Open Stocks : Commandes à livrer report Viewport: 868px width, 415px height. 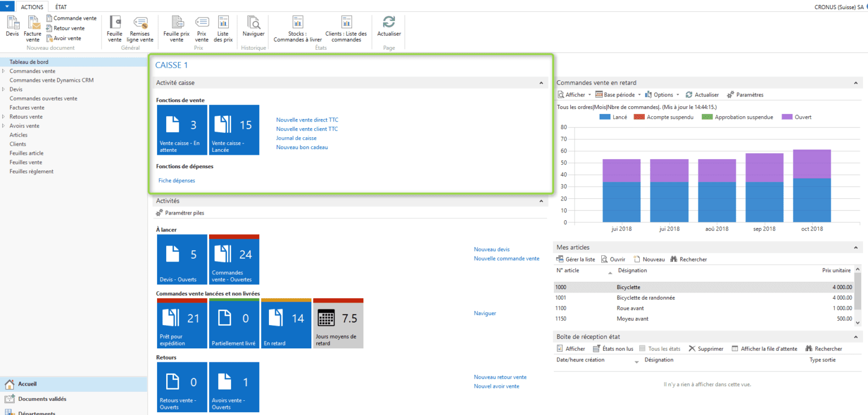point(298,28)
